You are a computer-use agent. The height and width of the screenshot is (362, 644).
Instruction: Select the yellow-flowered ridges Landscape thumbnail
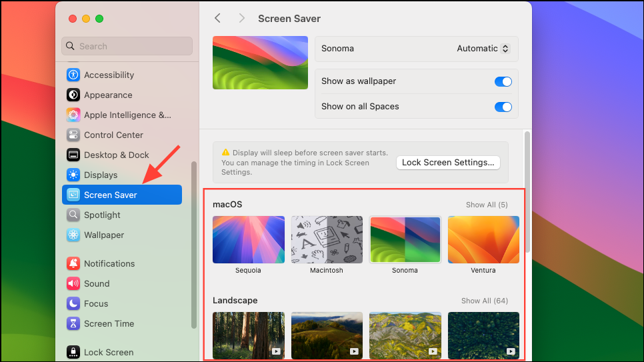(405, 335)
